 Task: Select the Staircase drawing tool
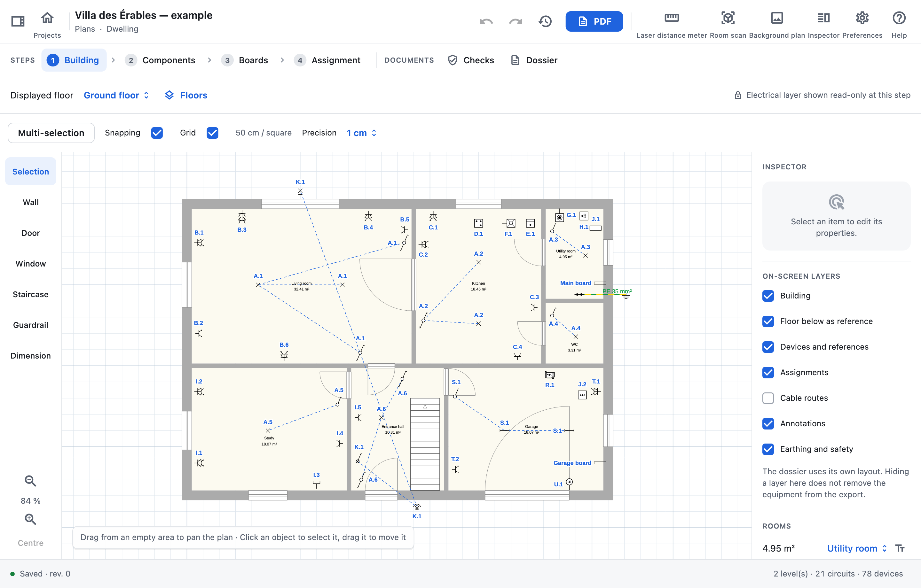31,294
